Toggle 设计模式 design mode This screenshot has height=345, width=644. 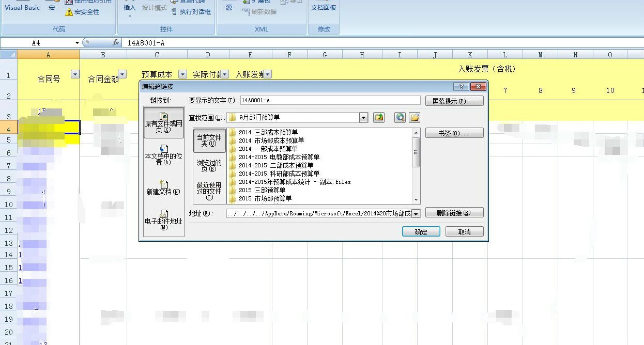pos(155,7)
